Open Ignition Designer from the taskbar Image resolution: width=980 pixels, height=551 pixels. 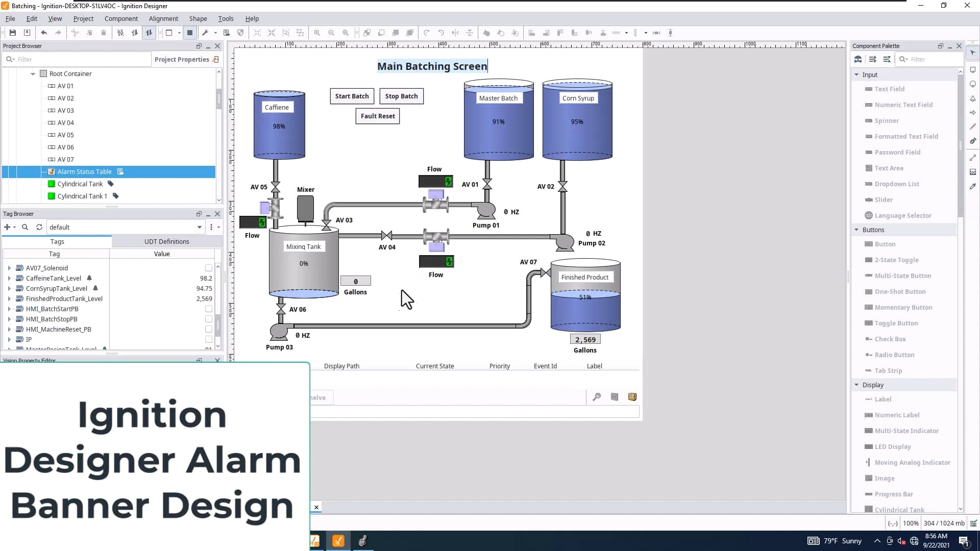point(338,541)
